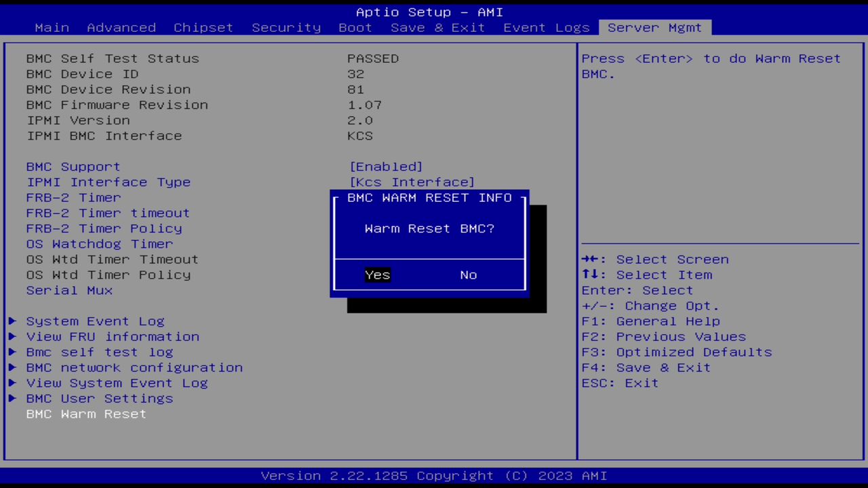This screenshot has width=868, height=488.
Task: Click the BMC WARM RESET INFO dialog title
Action: 429,197
